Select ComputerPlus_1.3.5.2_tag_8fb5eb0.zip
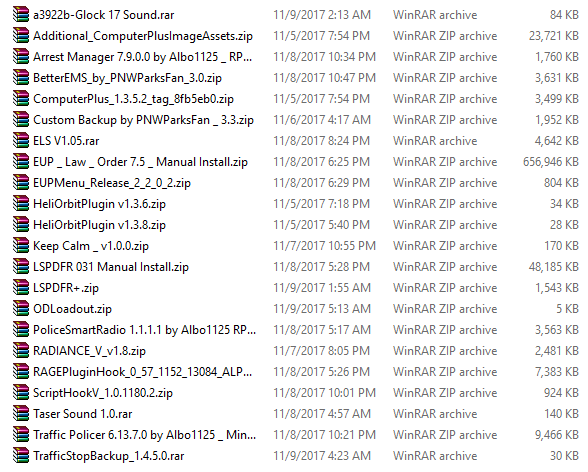This screenshot has width=588, height=472. [x=134, y=99]
